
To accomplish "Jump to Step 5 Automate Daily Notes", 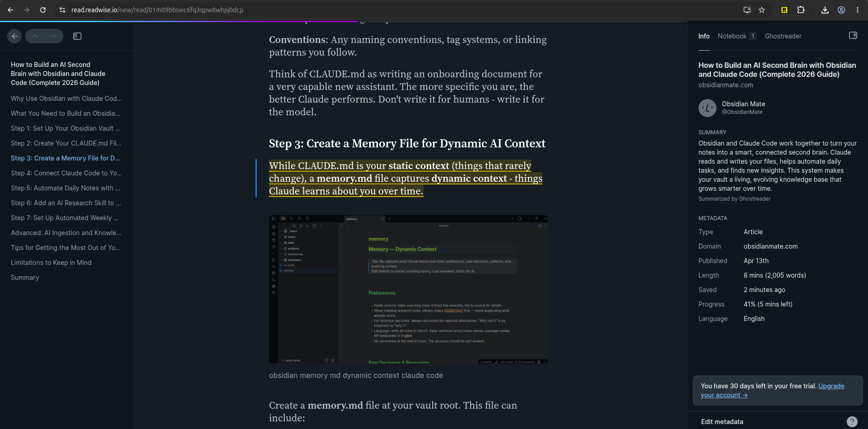I will pos(66,188).
